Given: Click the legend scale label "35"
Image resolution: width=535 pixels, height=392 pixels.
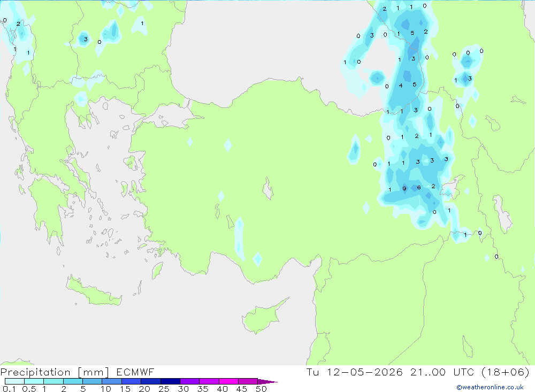Looking at the screenshot, I should click(x=203, y=389).
